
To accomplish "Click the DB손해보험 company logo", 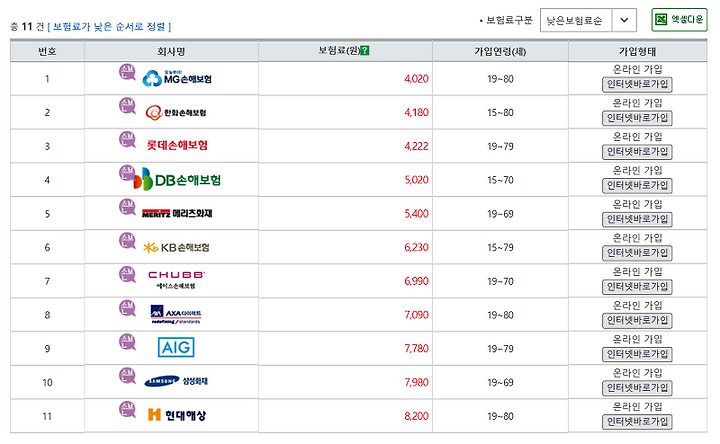I will tap(177, 180).
